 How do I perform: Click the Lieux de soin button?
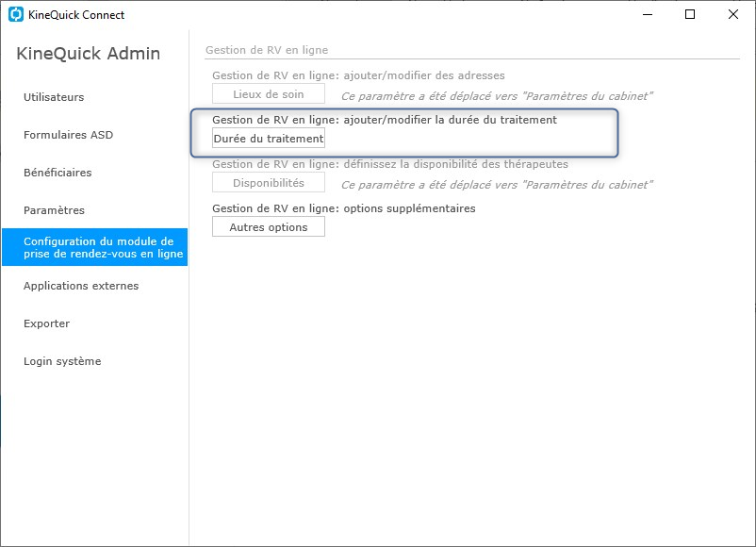point(269,94)
